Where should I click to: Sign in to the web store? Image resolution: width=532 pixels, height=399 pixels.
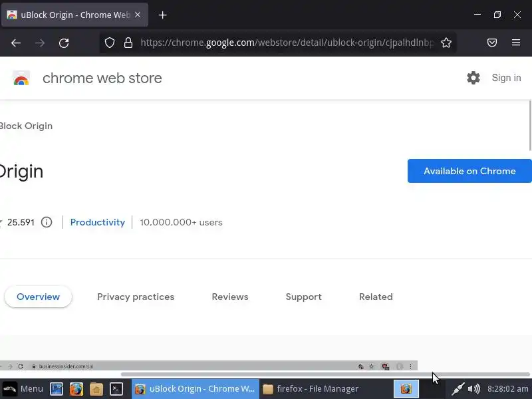point(506,78)
